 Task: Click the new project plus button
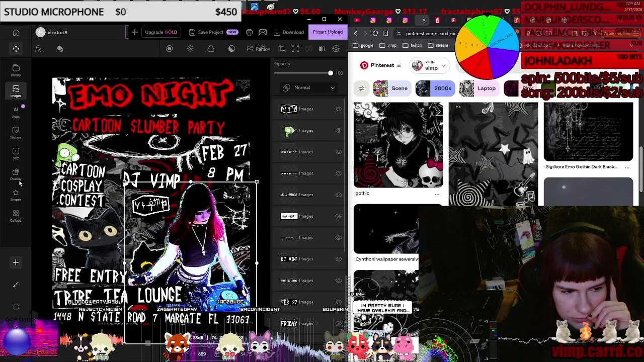click(134, 32)
